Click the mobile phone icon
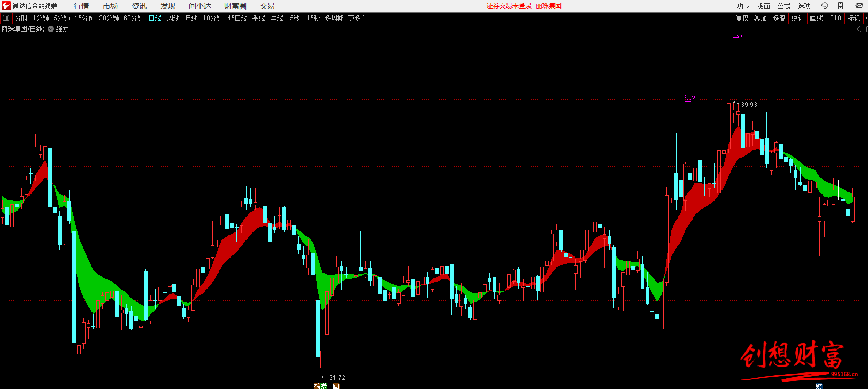 tap(840, 6)
